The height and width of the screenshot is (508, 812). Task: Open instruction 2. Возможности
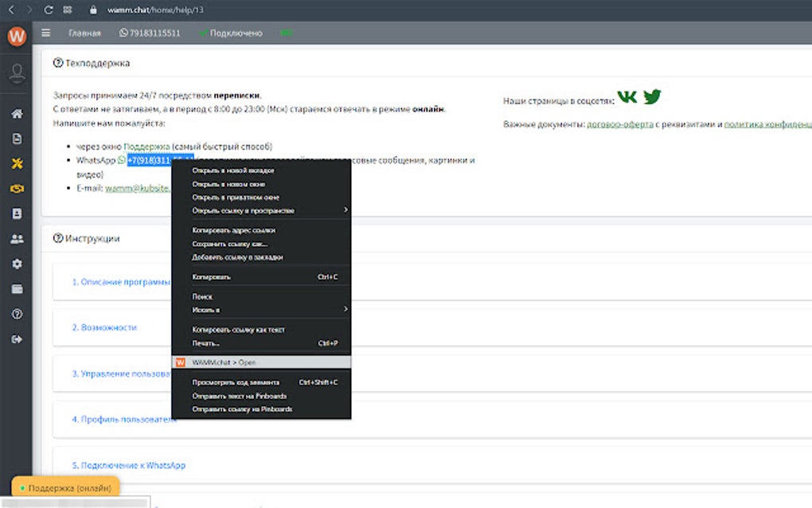click(104, 328)
